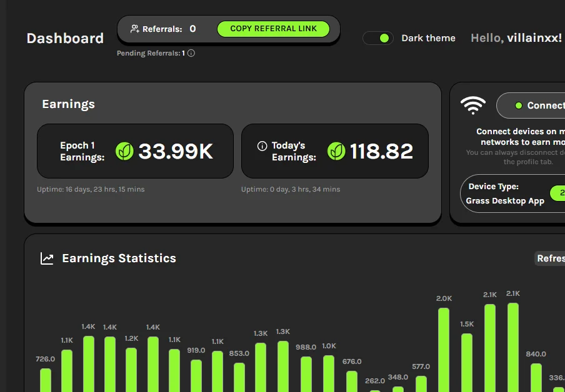Click the Dashboard heading

click(65, 38)
